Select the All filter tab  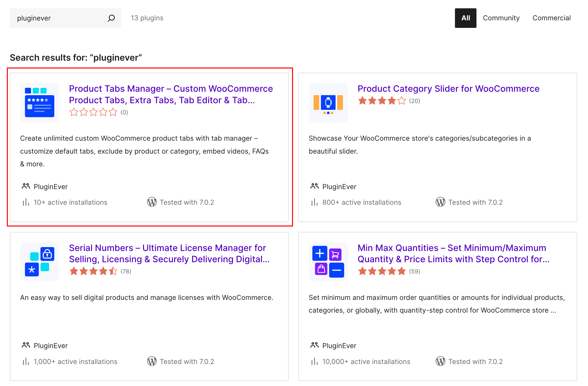tap(465, 18)
